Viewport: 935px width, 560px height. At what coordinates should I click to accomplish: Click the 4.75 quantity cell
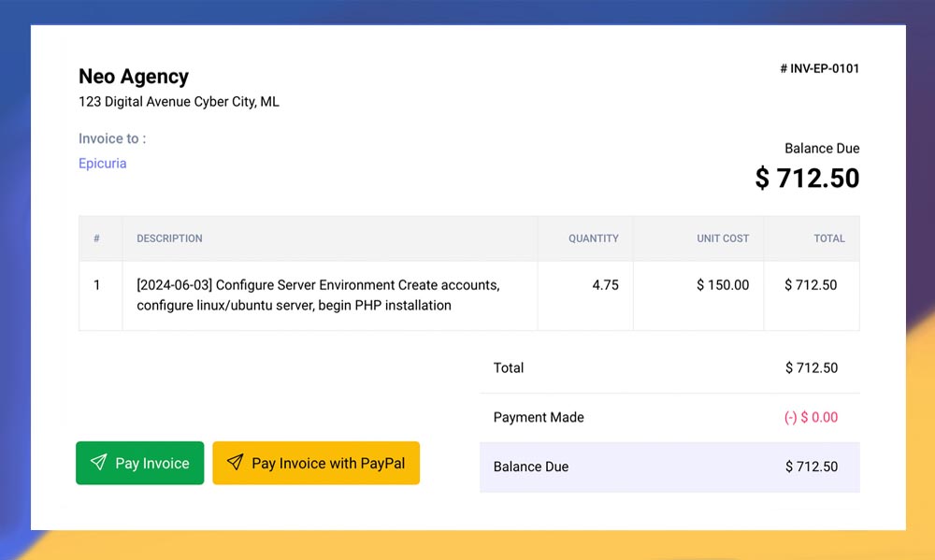[605, 285]
